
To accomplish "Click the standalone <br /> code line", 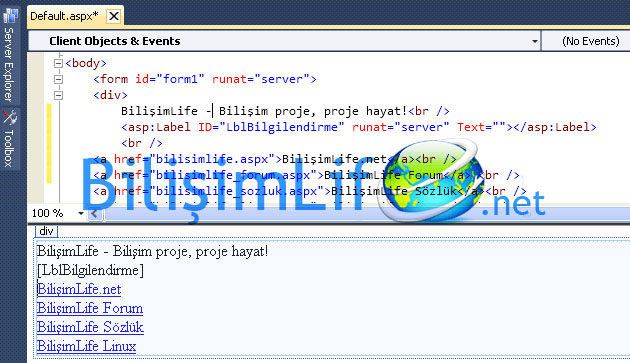I will coord(142,143).
